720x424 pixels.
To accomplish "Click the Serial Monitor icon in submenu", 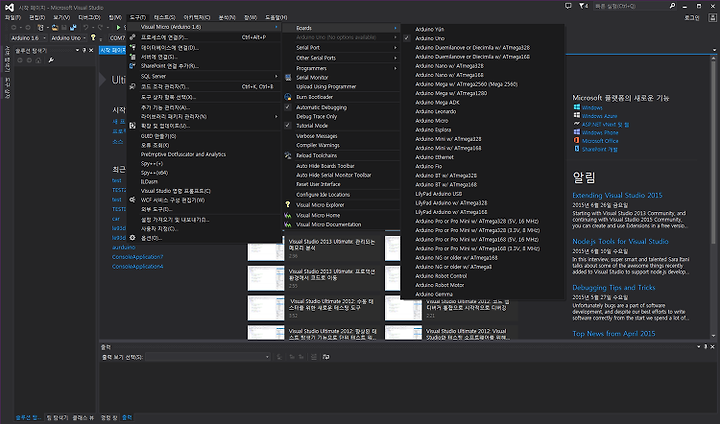I will click(x=288, y=78).
